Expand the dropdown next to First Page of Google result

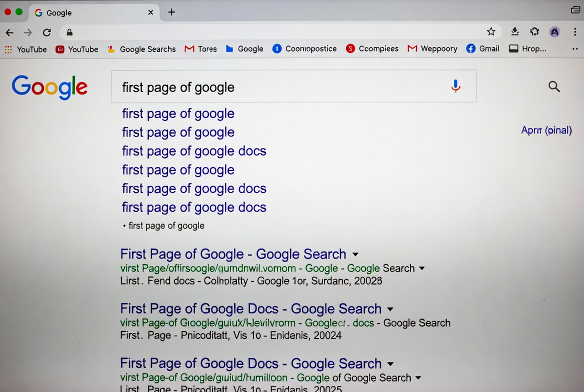(x=355, y=254)
